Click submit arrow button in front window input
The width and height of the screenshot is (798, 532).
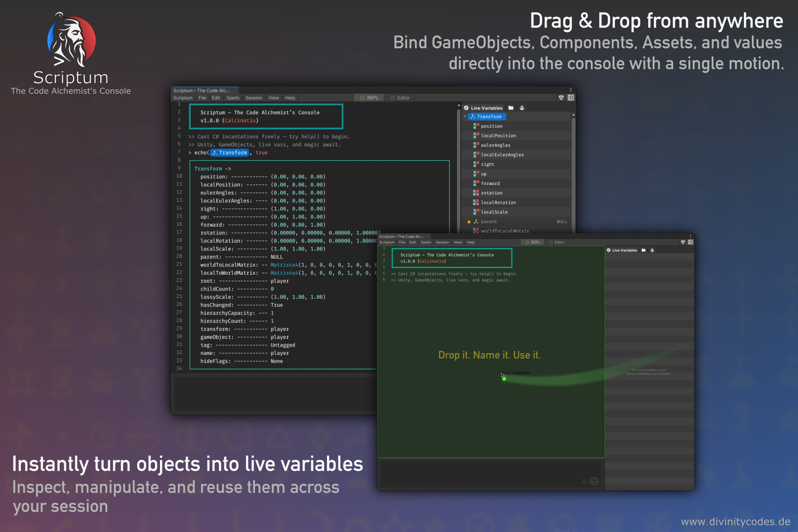[594, 482]
